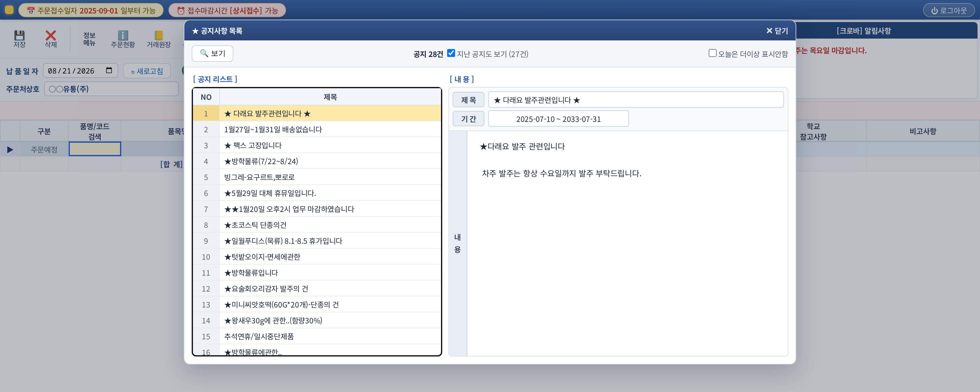980x392 pixels.
Task: Click number 10 in notice NO column
Action: pyautogui.click(x=206, y=257)
